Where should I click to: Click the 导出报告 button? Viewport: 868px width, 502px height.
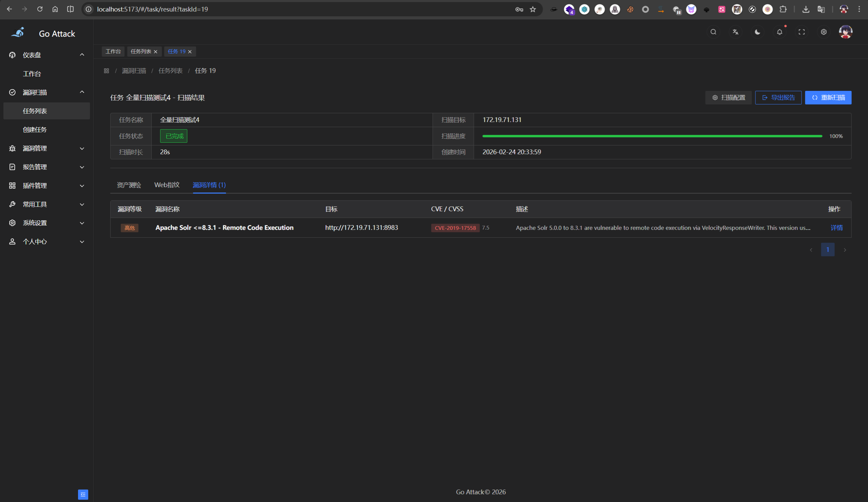pos(778,98)
